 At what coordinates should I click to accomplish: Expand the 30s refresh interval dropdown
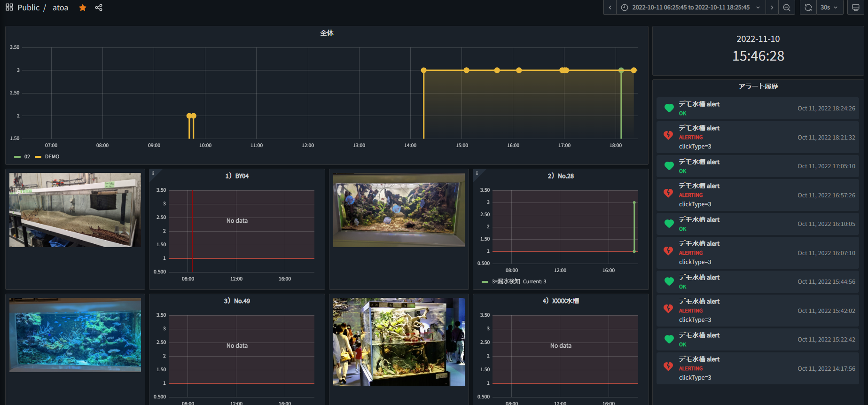[829, 8]
